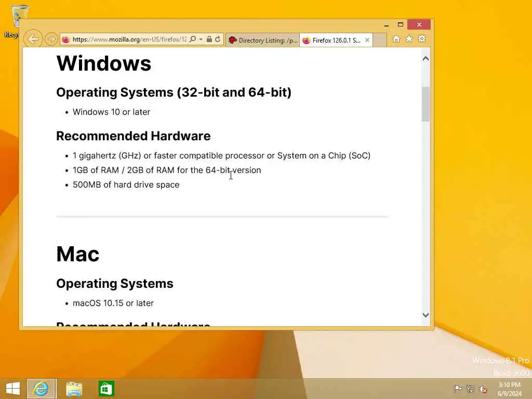Open File Explorer from the taskbar
Viewport: 532px width, 399px height.
(x=74, y=389)
